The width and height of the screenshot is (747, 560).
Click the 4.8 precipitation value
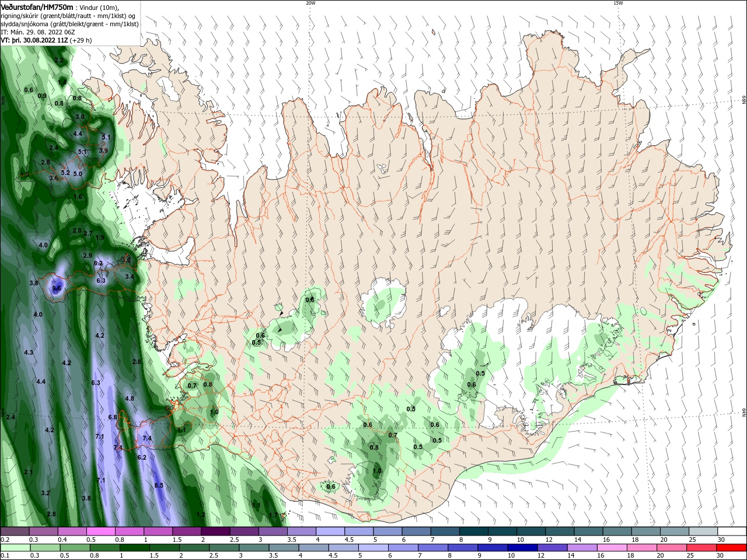[130, 398]
